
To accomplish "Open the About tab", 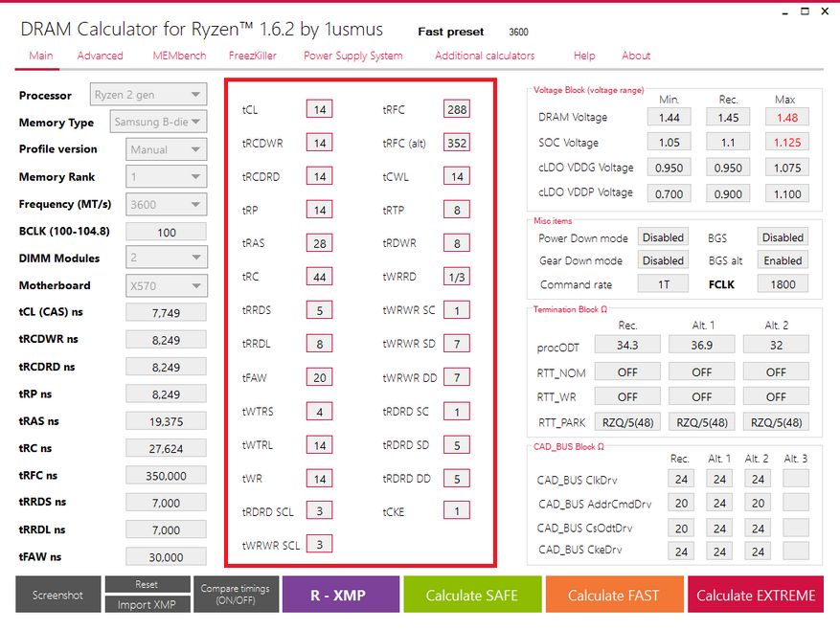I will pyautogui.click(x=636, y=56).
